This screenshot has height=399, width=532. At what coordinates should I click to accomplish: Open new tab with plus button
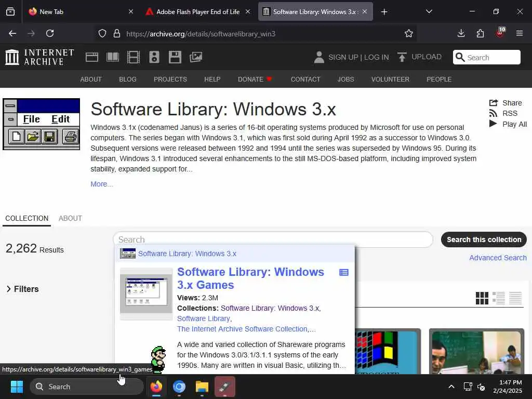click(x=384, y=11)
